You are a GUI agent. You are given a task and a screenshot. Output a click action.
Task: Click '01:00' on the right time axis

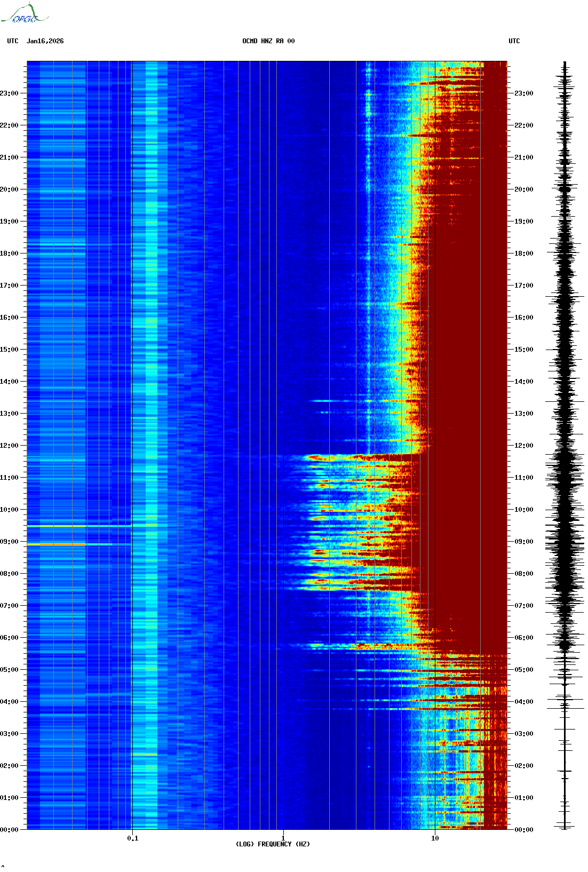tap(523, 798)
